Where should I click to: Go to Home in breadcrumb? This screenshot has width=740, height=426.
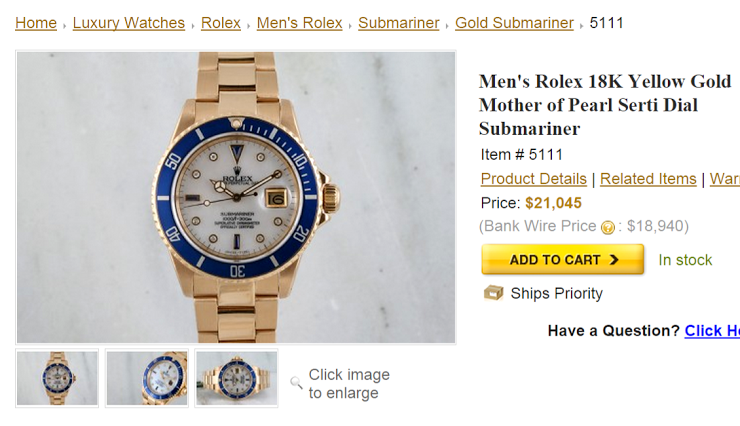pos(36,23)
